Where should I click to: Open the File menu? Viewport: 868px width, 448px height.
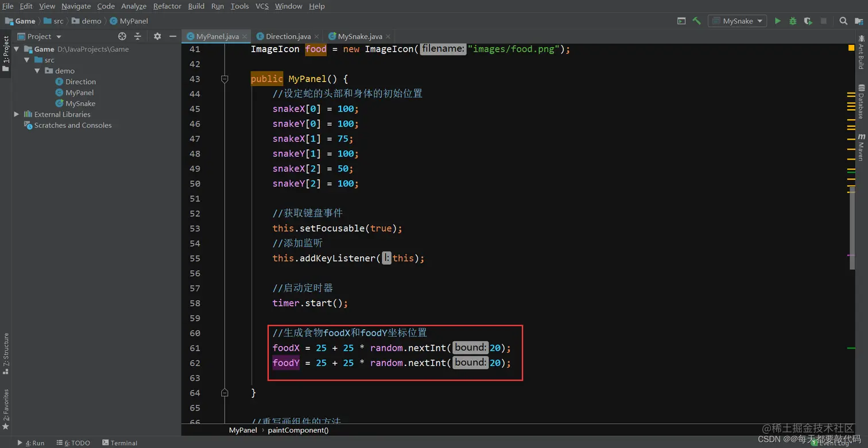[8, 6]
